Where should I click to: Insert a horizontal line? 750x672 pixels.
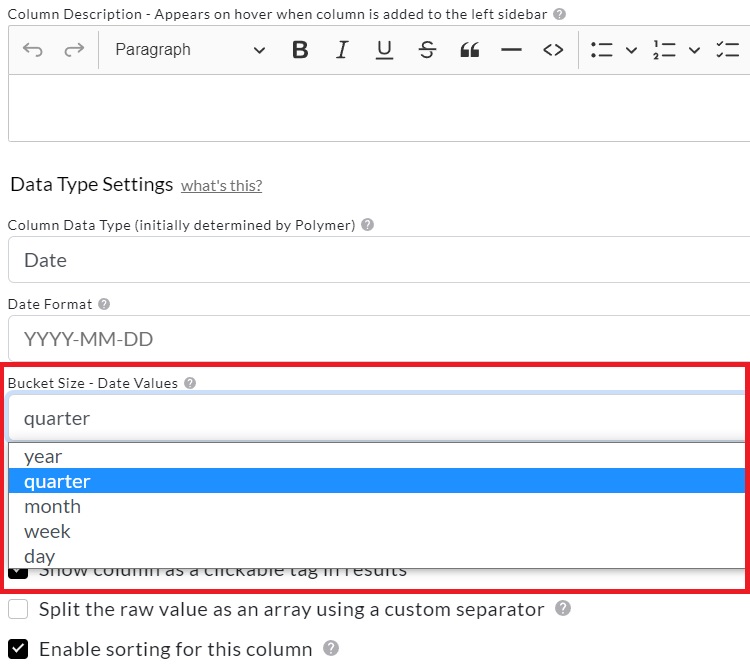511,50
